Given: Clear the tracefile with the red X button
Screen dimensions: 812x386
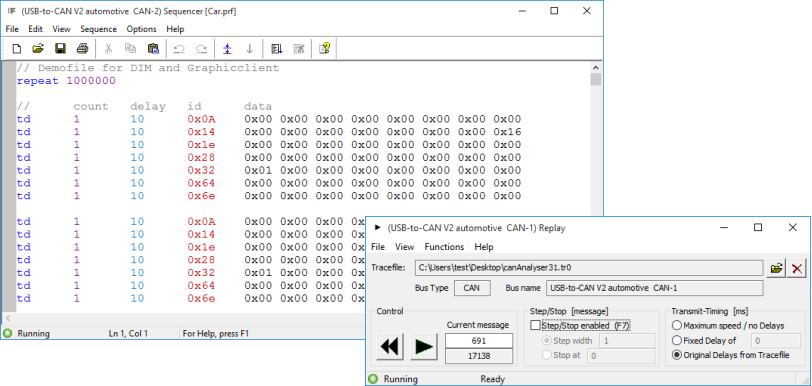Looking at the screenshot, I should point(796,268).
